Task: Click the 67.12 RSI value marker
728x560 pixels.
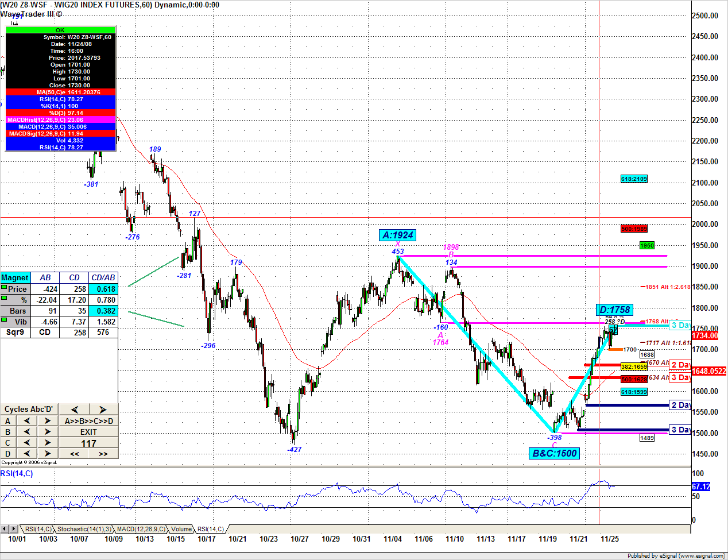Action: click(x=701, y=486)
